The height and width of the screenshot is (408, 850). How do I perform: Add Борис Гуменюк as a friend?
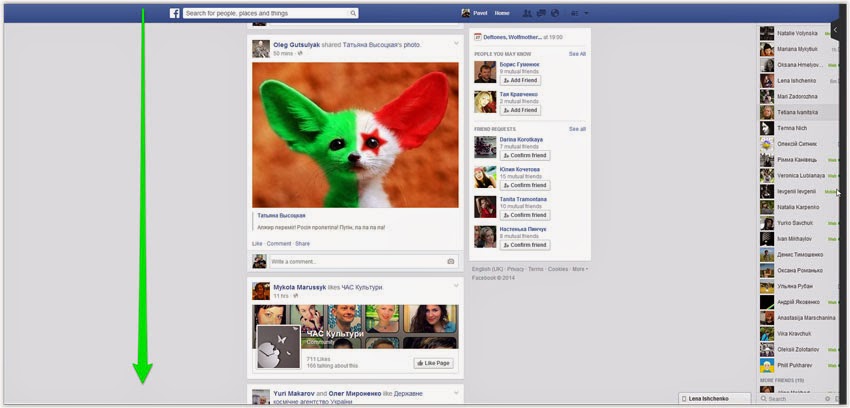tap(520, 80)
